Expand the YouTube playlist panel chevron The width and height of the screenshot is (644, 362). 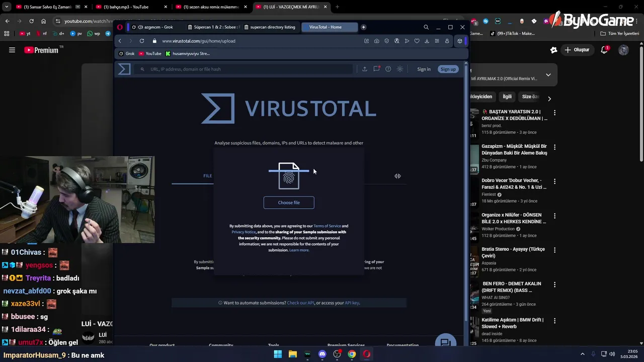coord(548,75)
